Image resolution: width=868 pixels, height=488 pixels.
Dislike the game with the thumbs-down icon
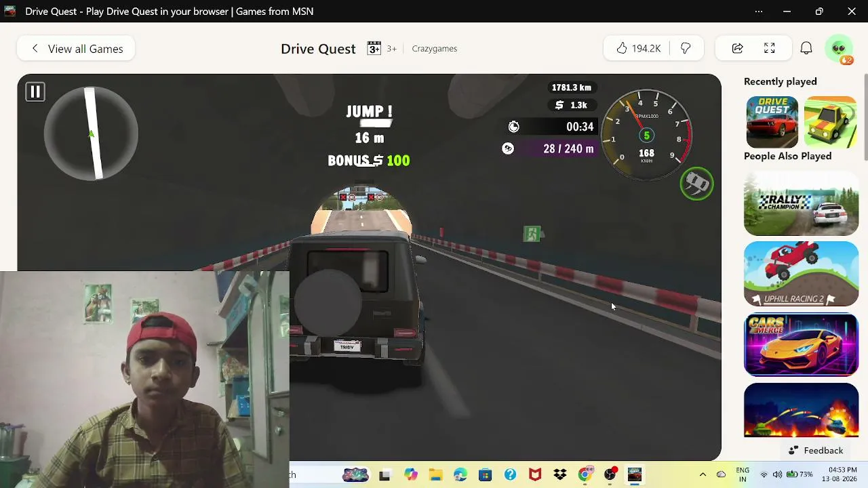[x=686, y=49]
